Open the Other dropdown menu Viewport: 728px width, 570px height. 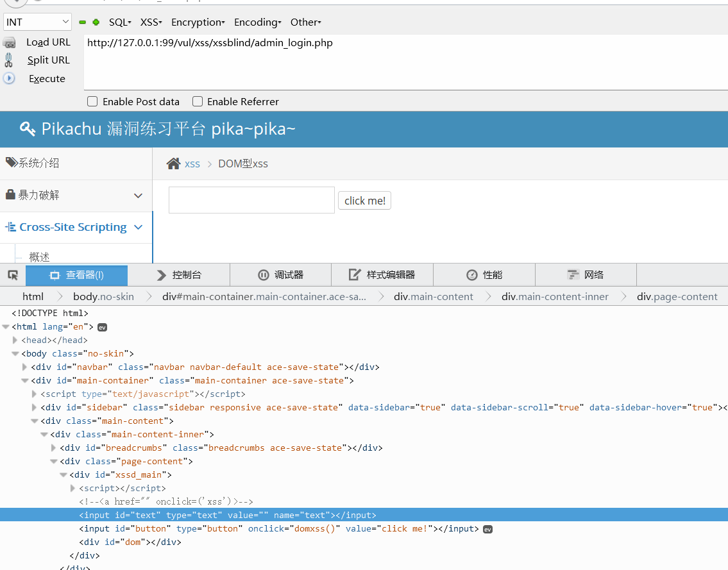pos(306,22)
